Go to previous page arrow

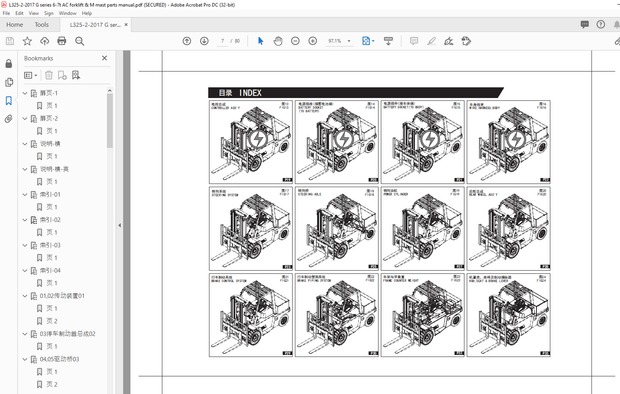pos(187,41)
